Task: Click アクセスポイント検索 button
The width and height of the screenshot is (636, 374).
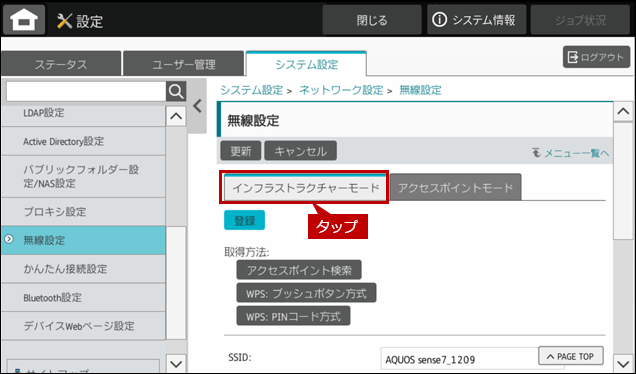Action: point(299,270)
